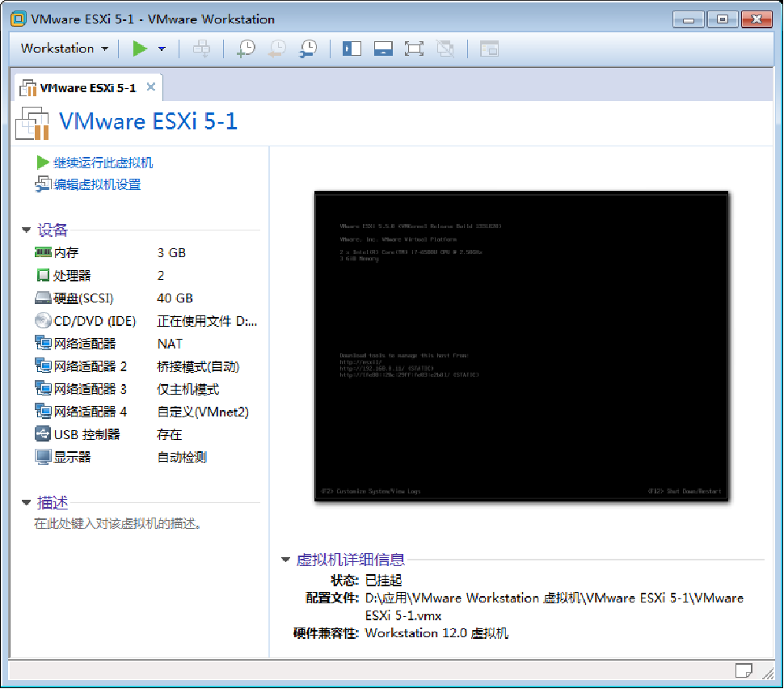Take a snapshot of this virtual machine
Screen dimensions: 784x689
point(246,49)
